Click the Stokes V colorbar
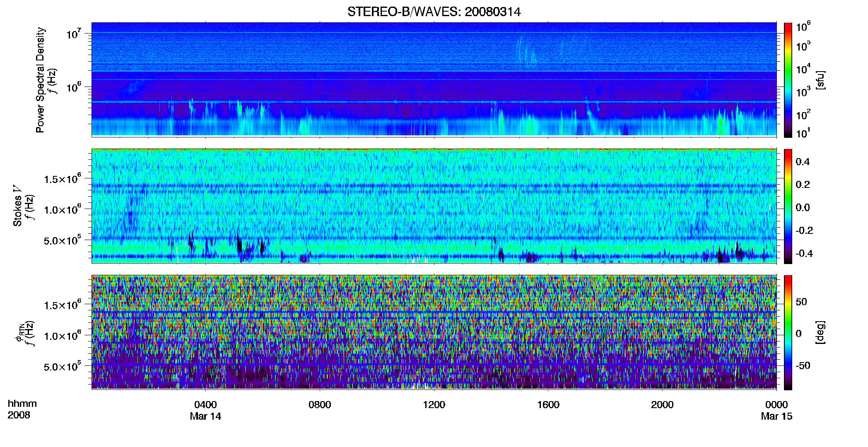 pos(788,206)
